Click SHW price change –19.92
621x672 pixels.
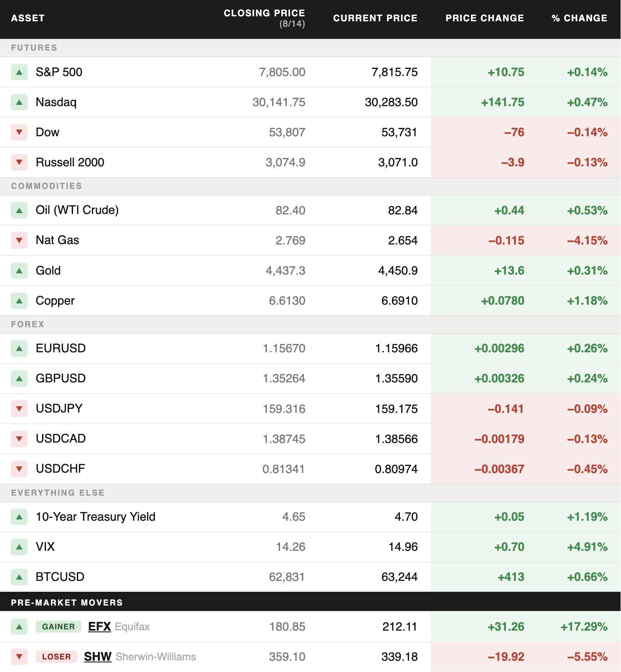506,657
